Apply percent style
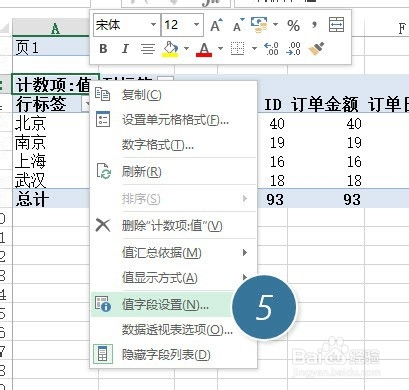This screenshot has width=409, height=390. [x=293, y=25]
